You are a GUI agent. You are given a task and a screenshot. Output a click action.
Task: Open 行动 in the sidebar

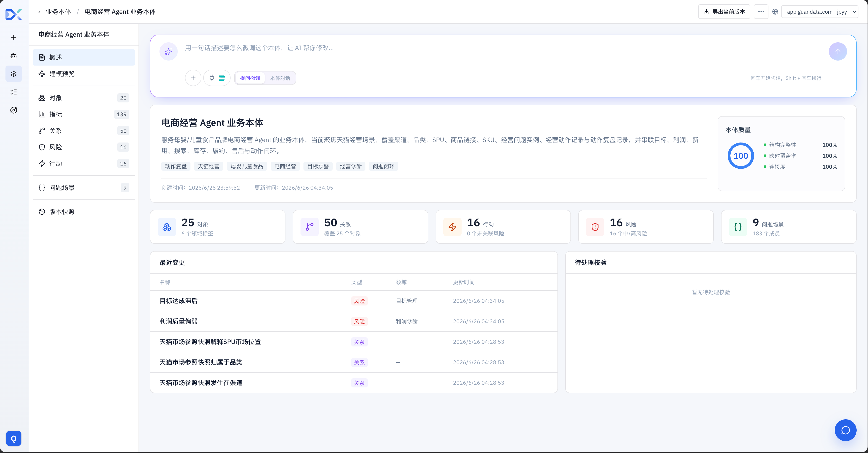(84, 164)
